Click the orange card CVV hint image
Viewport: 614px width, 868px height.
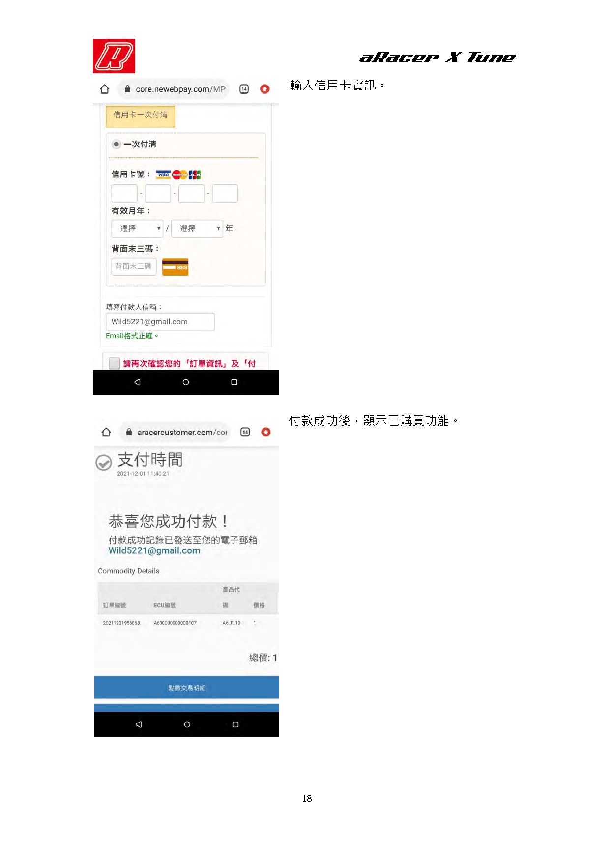(x=175, y=267)
